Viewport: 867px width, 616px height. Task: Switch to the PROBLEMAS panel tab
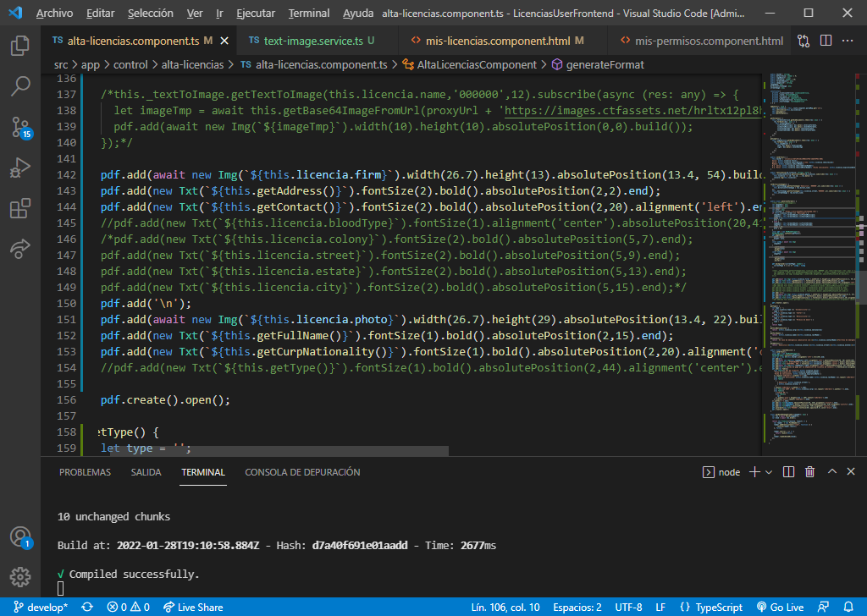coord(85,472)
